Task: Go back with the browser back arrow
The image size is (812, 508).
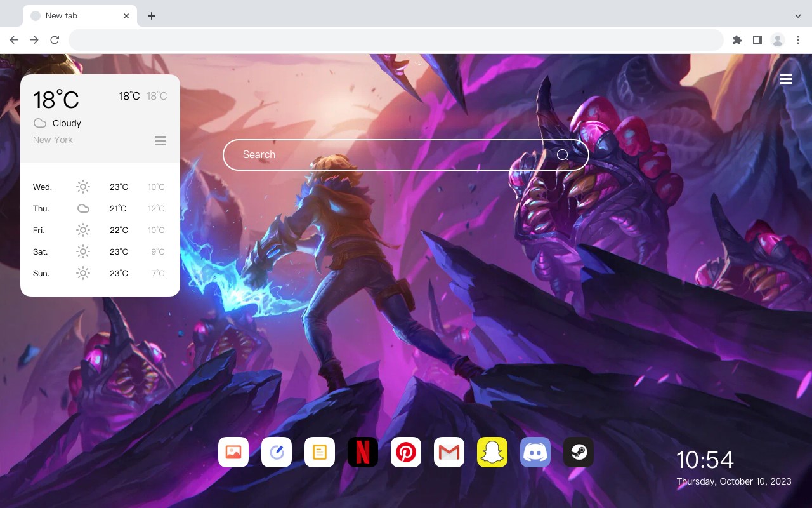Action: 14,40
